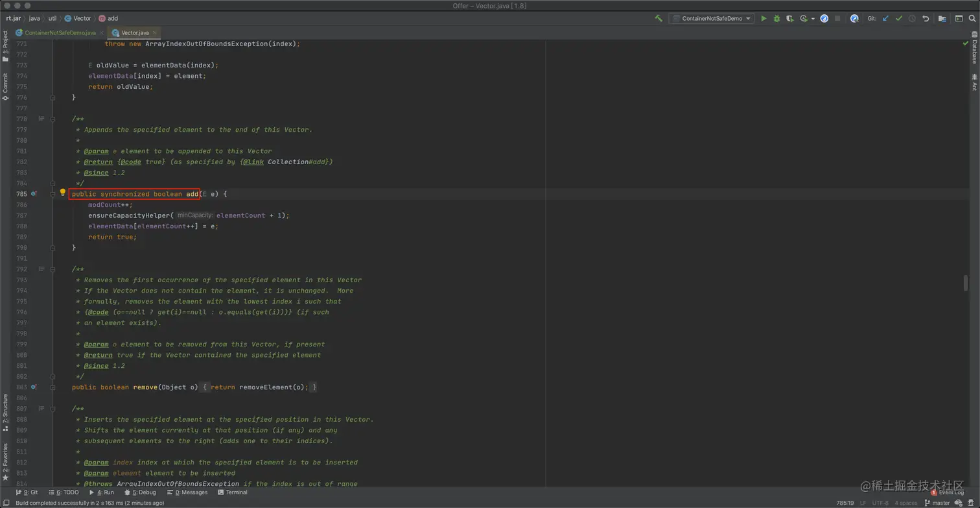Start debugging with the green bug icon

776,19
